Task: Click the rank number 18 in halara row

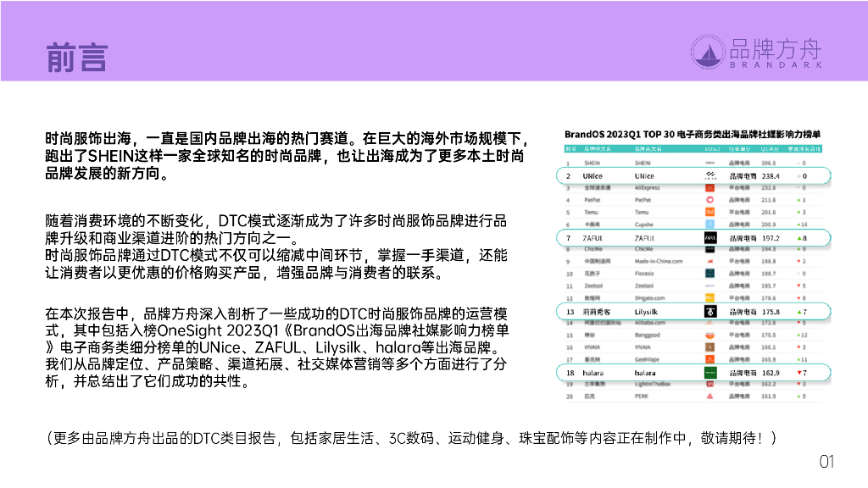Action: tap(570, 373)
